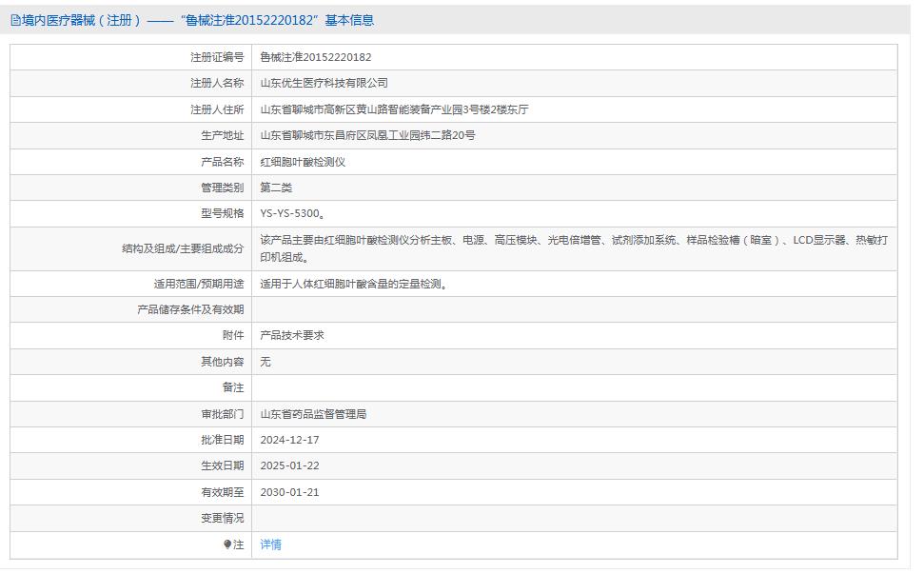Click the page title 境内医疗器械（注册）基本信息
Screen dimensions: 924x574
click(198, 21)
